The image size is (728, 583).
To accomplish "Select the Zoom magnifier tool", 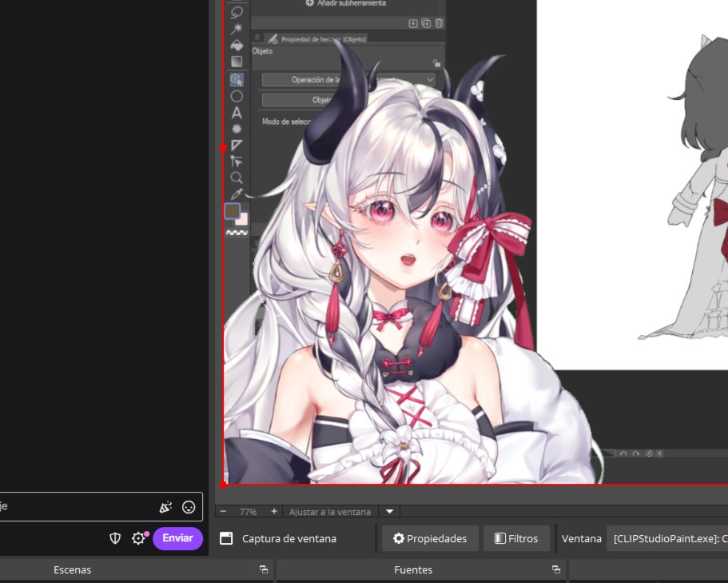I will (x=237, y=178).
